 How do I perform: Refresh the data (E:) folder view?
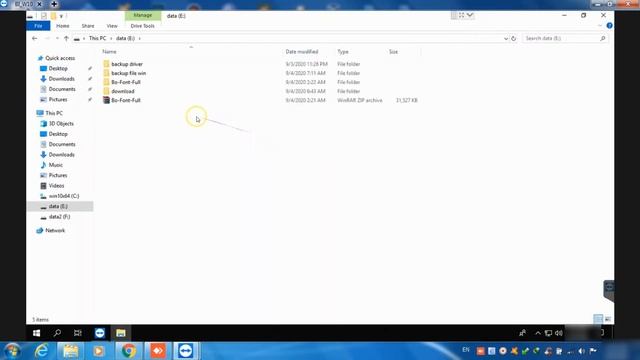click(513, 38)
